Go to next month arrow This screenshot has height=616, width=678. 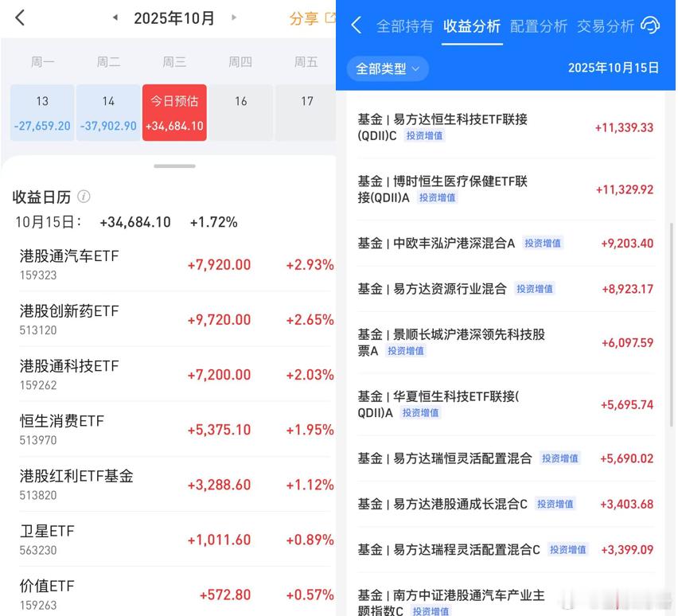234,18
